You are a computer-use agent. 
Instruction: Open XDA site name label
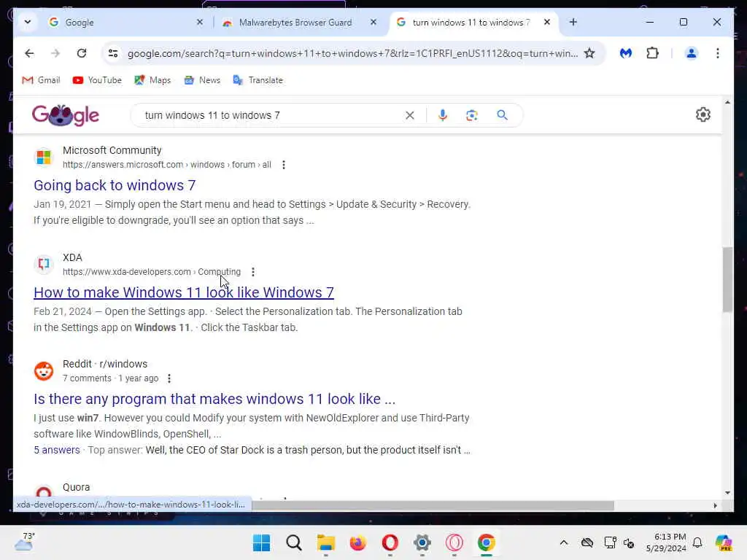[72, 257]
